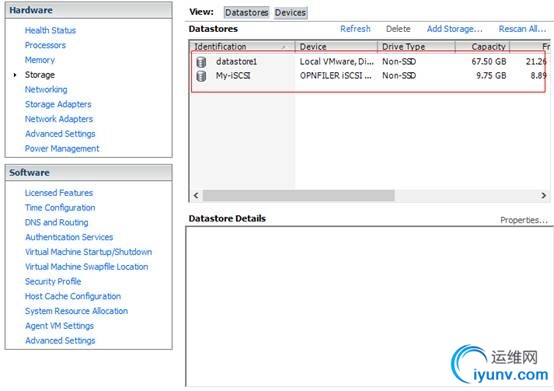Click the My-iSCSI datastore disk icon
The image size is (554, 391).
click(201, 76)
